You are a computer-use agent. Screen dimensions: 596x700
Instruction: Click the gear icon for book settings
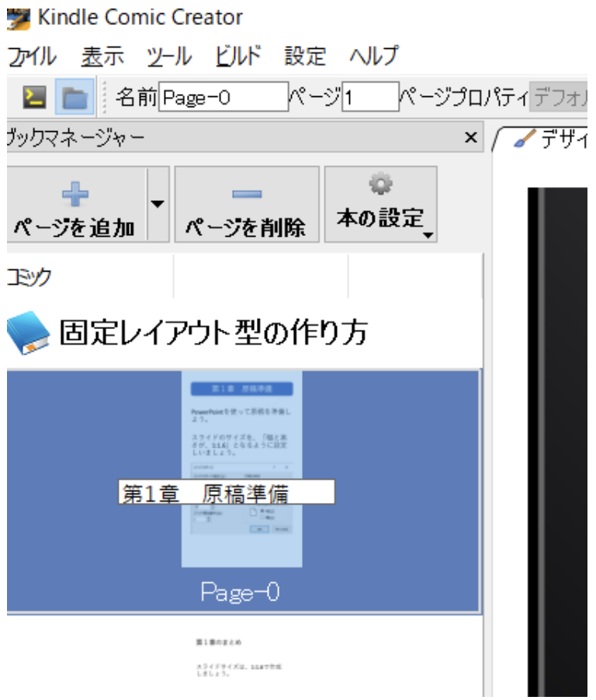tap(381, 184)
